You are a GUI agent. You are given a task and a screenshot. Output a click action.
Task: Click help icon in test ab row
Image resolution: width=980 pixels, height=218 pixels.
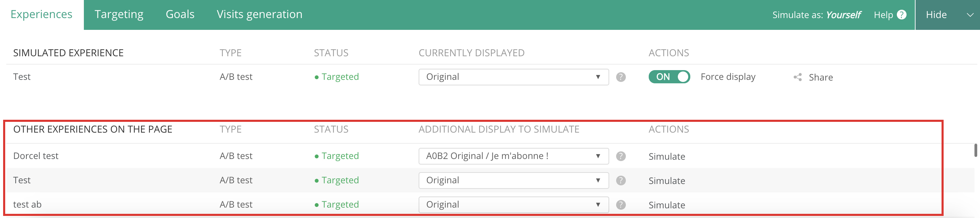[x=621, y=205]
